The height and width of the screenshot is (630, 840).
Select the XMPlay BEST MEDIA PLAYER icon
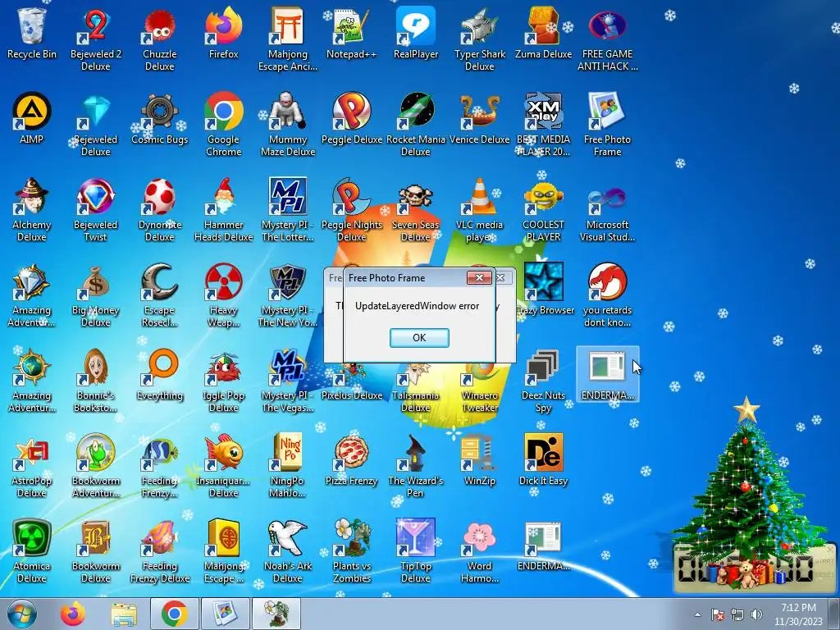coord(543,125)
